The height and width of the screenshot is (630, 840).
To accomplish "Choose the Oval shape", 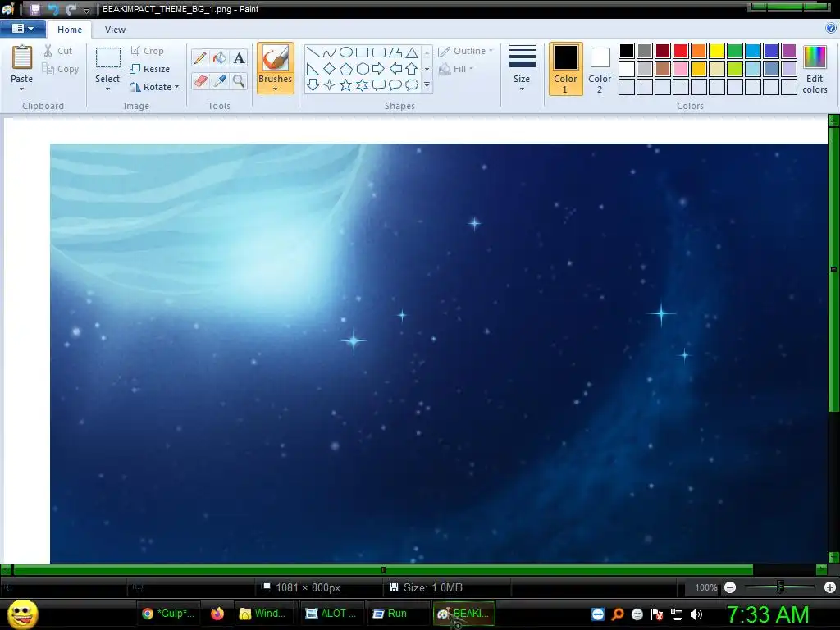I will pos(346,52).
